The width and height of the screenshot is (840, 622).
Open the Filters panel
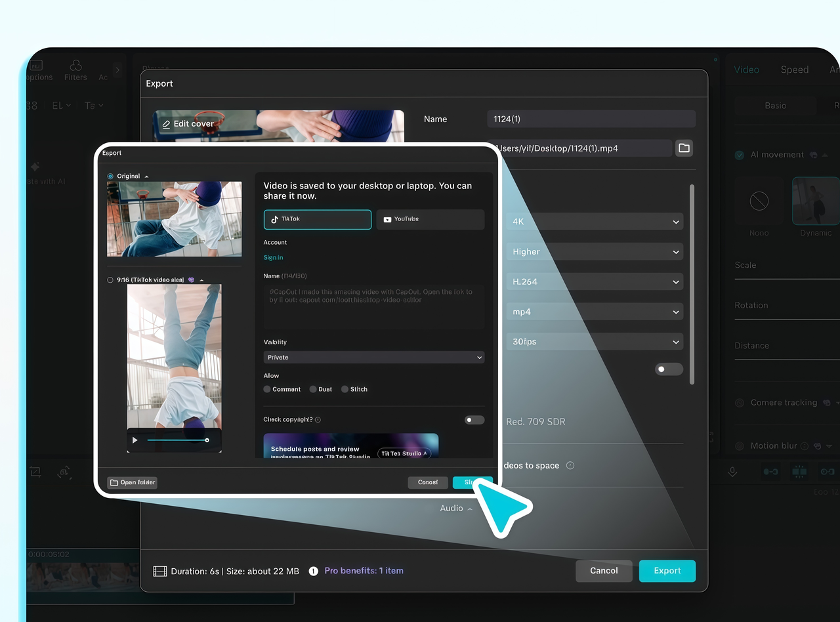pos(75,70)
